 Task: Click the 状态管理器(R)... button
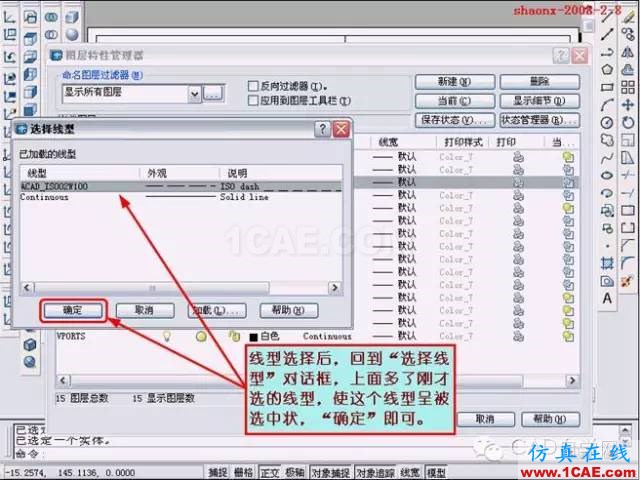coord(539,120)
